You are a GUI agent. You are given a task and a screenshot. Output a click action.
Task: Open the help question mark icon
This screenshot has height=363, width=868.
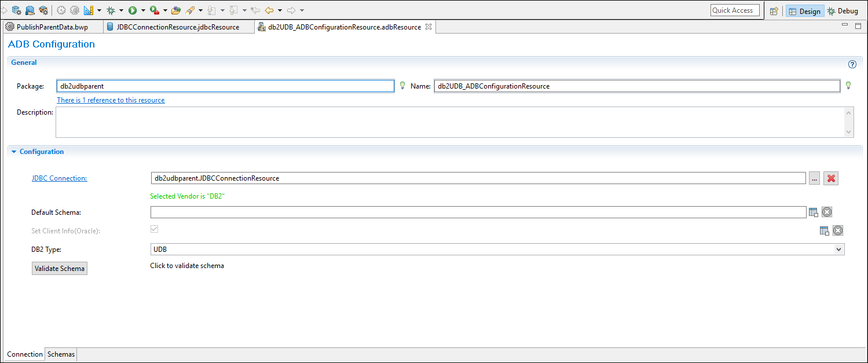852,64
